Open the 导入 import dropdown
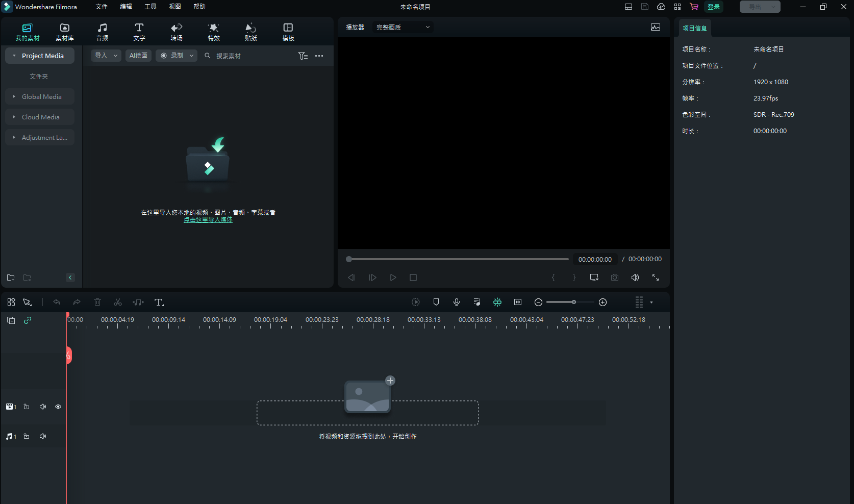 pos(106,56)
